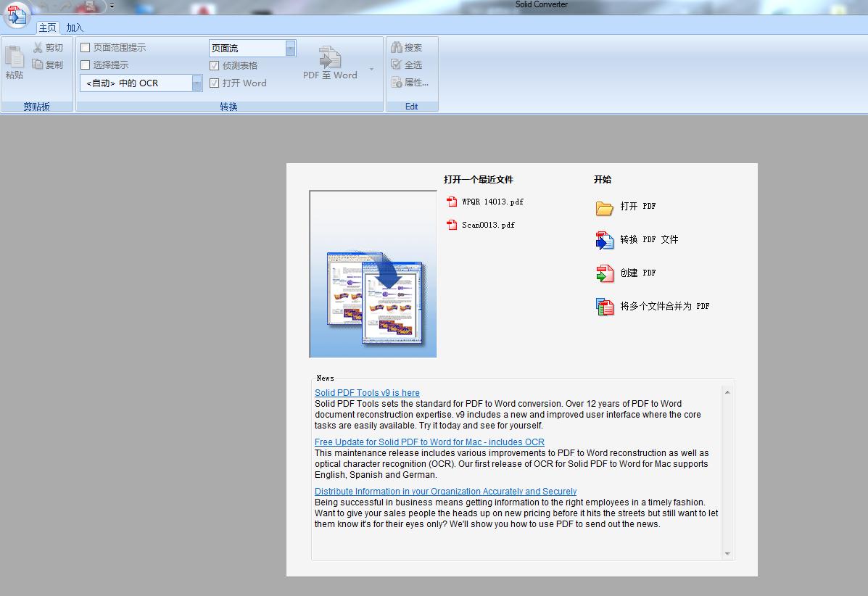This screenshot has height=596, width=868.
Task: Click the PDF to Word illustration thumbnail
Action: coord(373,274)
